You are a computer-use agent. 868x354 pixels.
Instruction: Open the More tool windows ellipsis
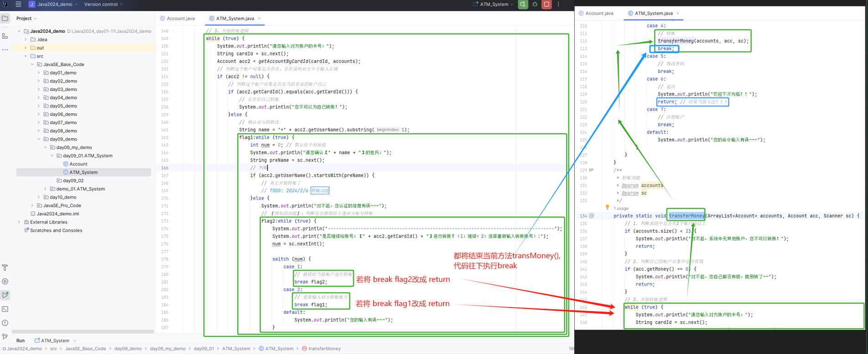tap(5, 50)
